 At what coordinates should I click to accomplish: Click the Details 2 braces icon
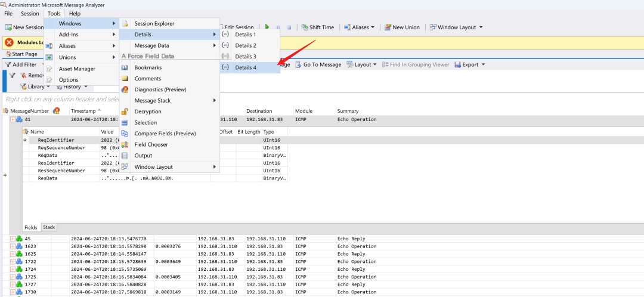225,45
